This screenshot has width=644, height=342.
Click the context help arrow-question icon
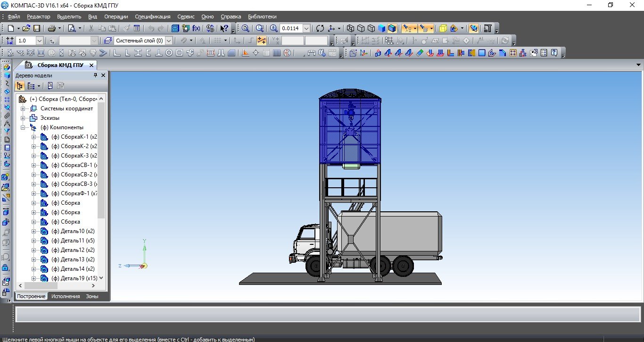(224, 28)
